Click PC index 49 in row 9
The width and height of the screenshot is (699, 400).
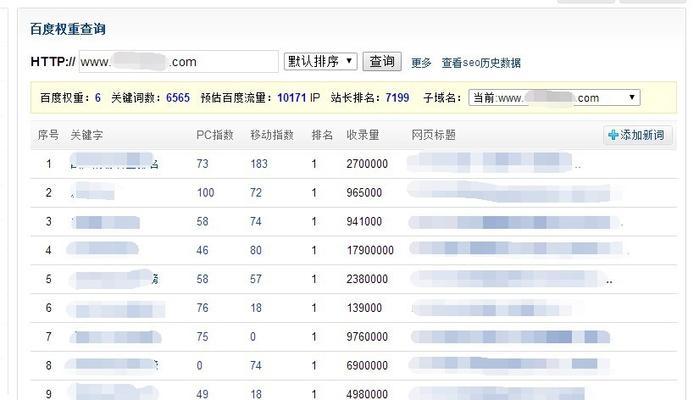coord(202,394)
